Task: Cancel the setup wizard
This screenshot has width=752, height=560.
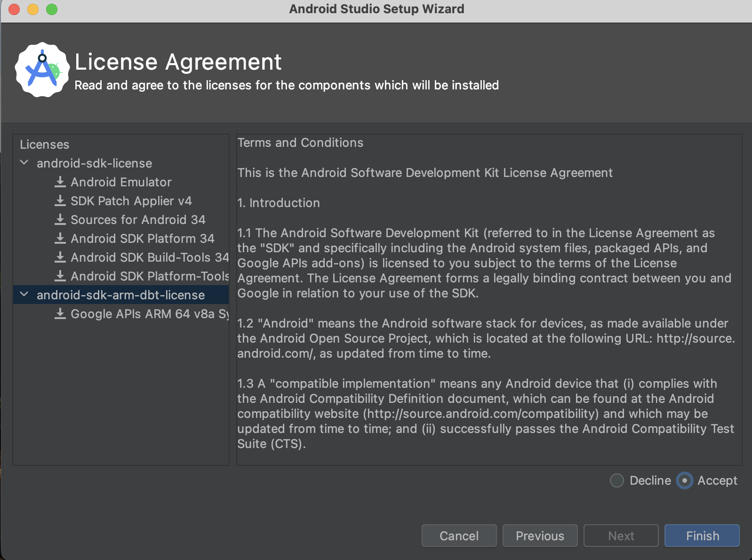Action: pos(459,536)
